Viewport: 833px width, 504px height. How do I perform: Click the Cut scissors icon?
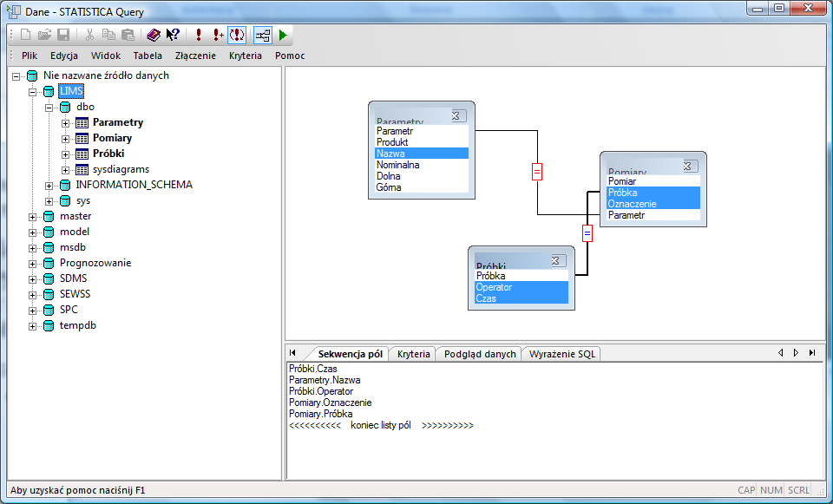(89, 35)
